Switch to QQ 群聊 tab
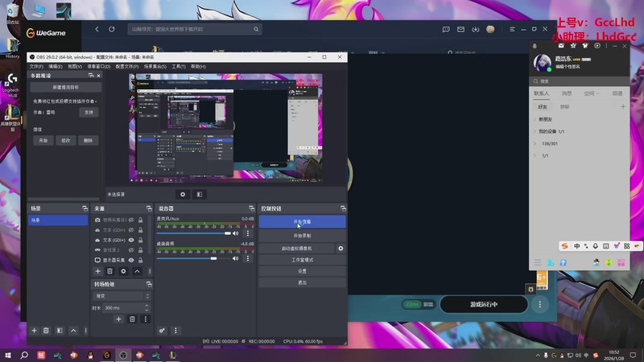The height and width of the screenshot is (362, 644). click(x=565, y=107)
